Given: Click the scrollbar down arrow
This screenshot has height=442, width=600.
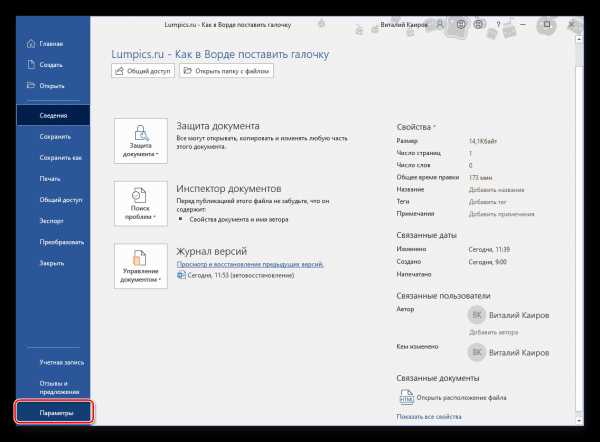Looking at the screenshot, I should (579, 421).
